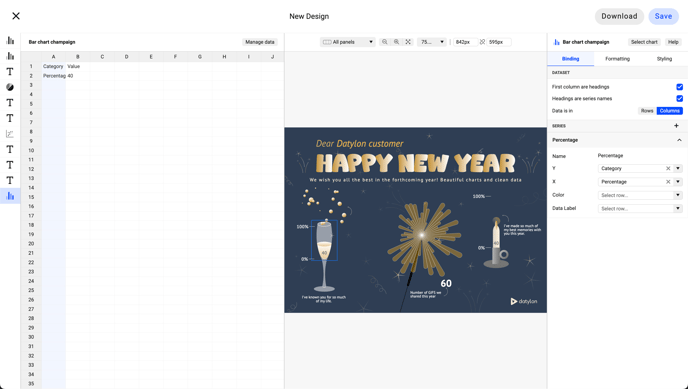This screenshot has width=688, height=389.
Task: Select the line chart object icon in sidebar
Action: point(10,134)
